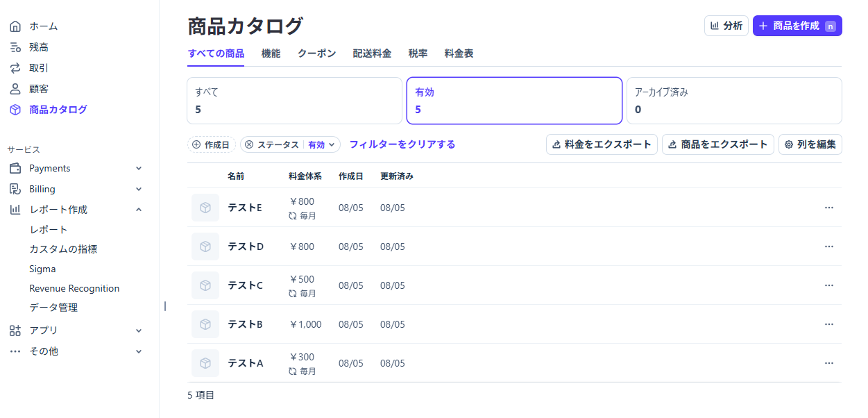Viewport: 868px width, 418px height.
Task: Click the テストC product thumbnail icon
Action: click(x=205, y=285)
